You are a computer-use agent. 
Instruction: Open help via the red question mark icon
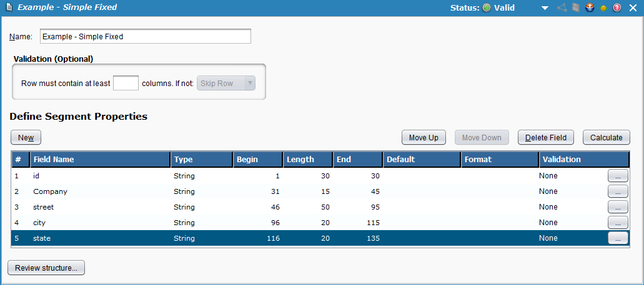click(617, 7)
